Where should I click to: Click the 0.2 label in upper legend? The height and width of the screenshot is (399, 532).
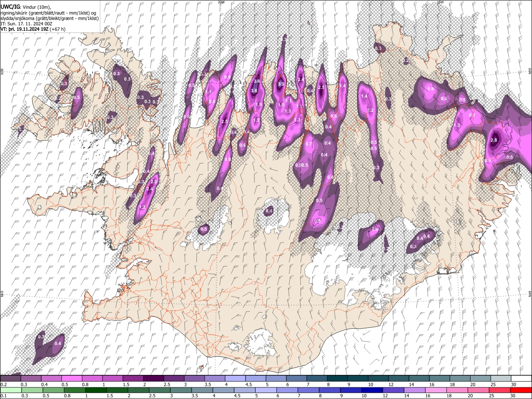click(4, 384)
